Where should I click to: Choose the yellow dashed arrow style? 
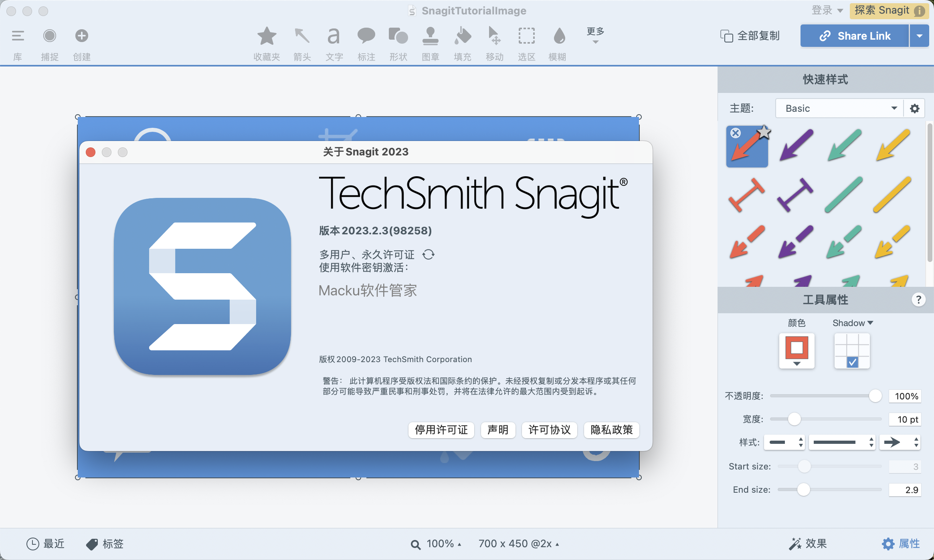(x=892, y=242)
